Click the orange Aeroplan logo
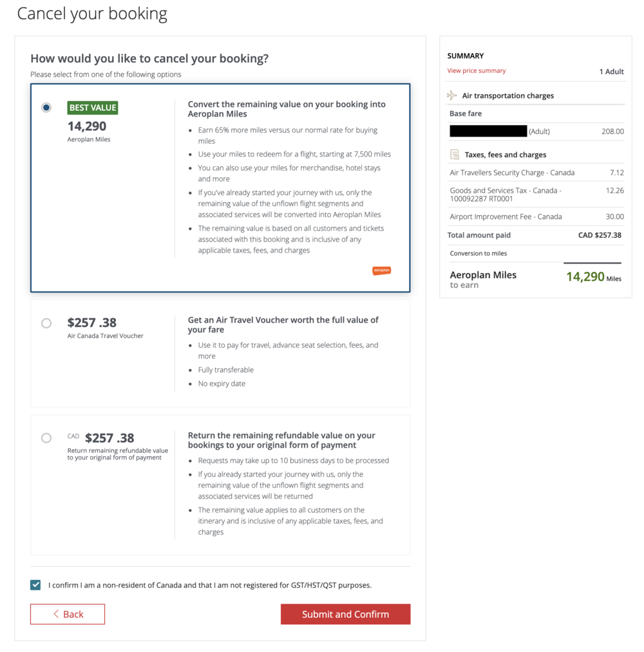 pos(381,271)
